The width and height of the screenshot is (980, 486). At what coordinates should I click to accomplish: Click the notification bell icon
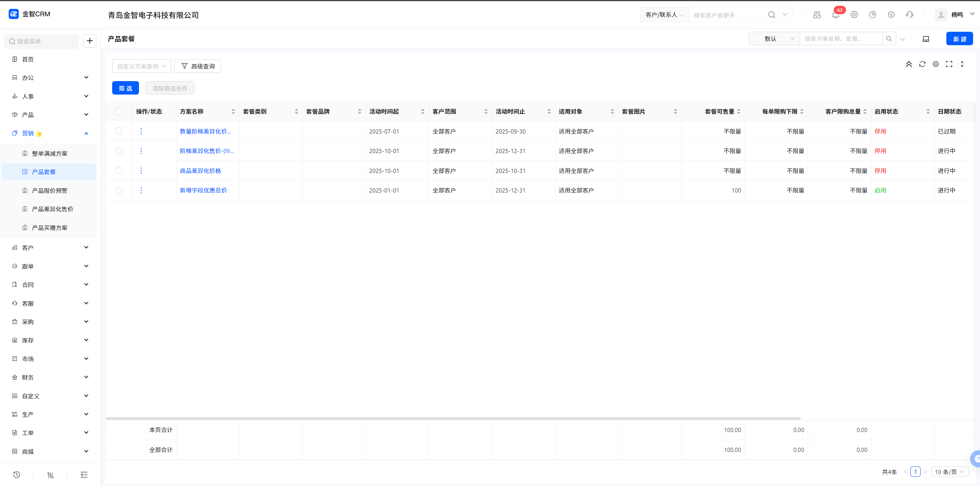click(835, 15)
